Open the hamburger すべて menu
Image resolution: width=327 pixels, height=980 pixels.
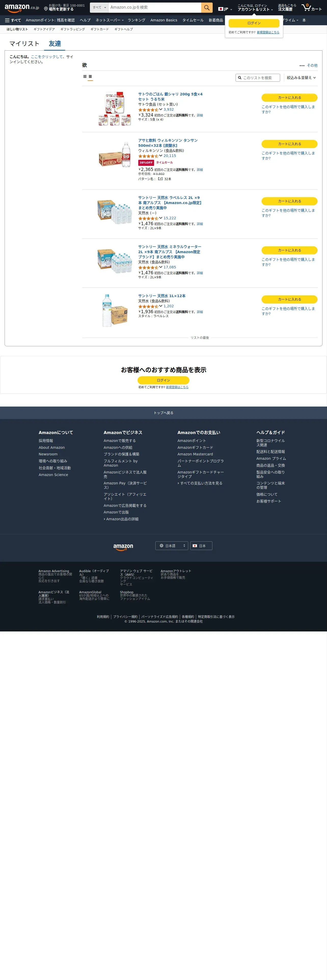pyautogui.click(x=13, y=20)
